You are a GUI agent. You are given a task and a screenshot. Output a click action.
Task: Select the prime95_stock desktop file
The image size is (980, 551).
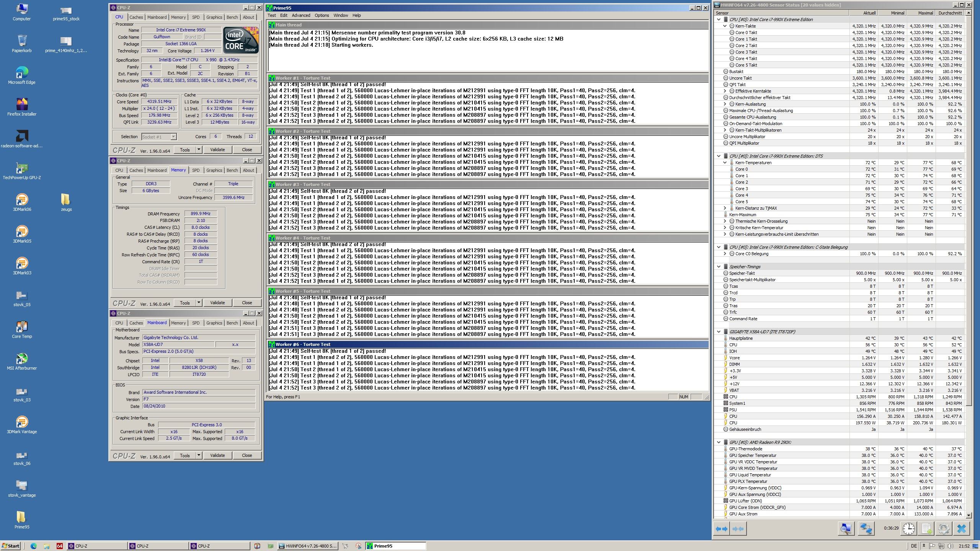pos(66,13)
